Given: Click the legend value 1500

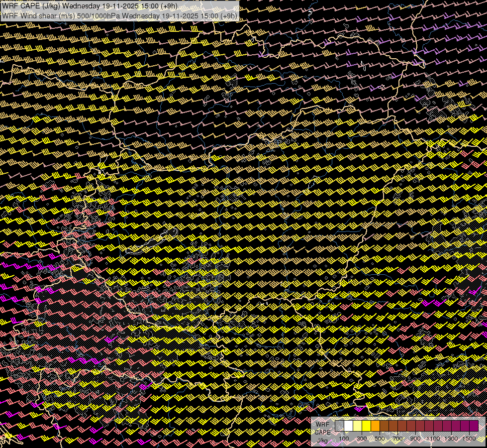Looking at the screenshot, I should 469,439.
